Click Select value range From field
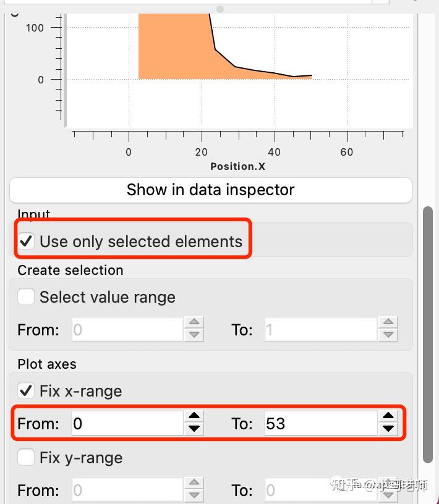Screen dimensions: 439x504 pyautogui.click(x=127, y=330)
